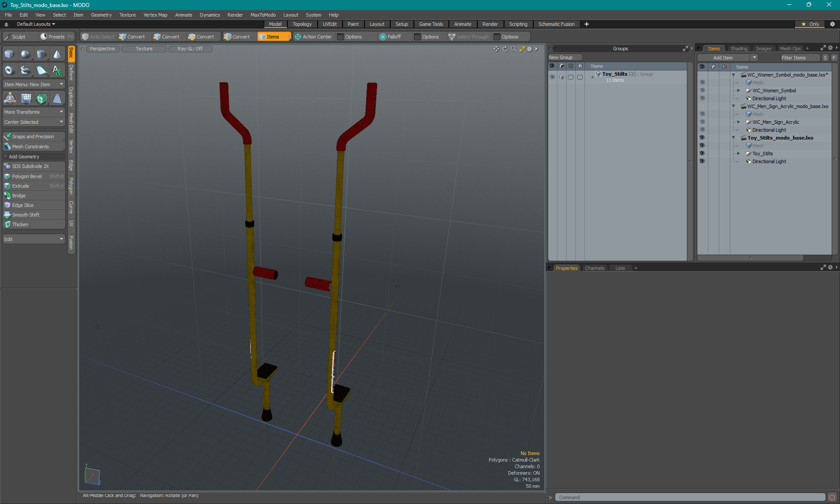The height and width of the screenshot is (504, 840).
Task: Choose the SDS Subdivide 2X tool
Action: (x=34, y=166)
